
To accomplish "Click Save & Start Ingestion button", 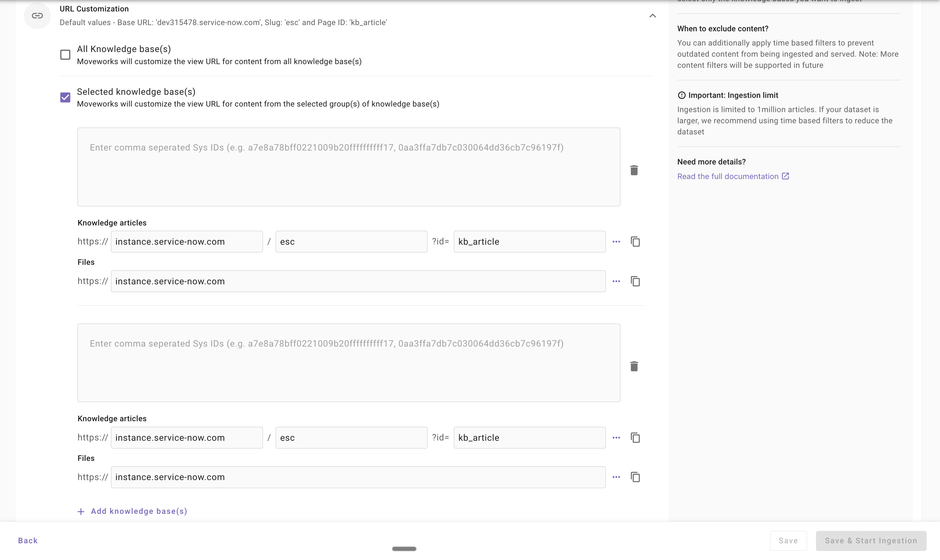I will 871,540.
